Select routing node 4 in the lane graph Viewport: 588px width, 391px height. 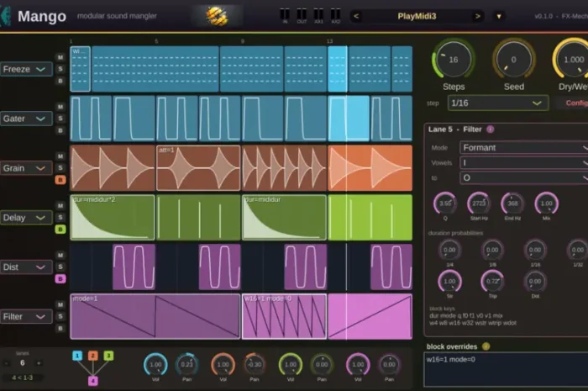click(93, 381)
